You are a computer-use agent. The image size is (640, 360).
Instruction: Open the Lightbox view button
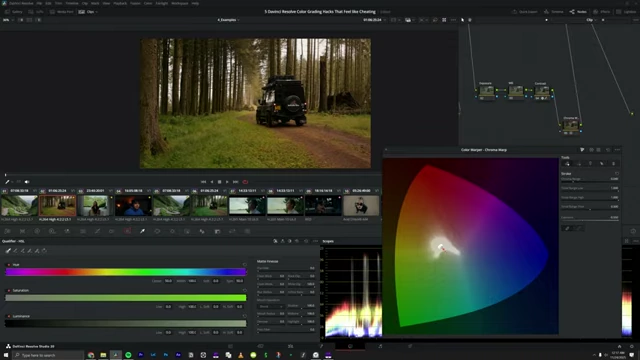tap(627, 12)
